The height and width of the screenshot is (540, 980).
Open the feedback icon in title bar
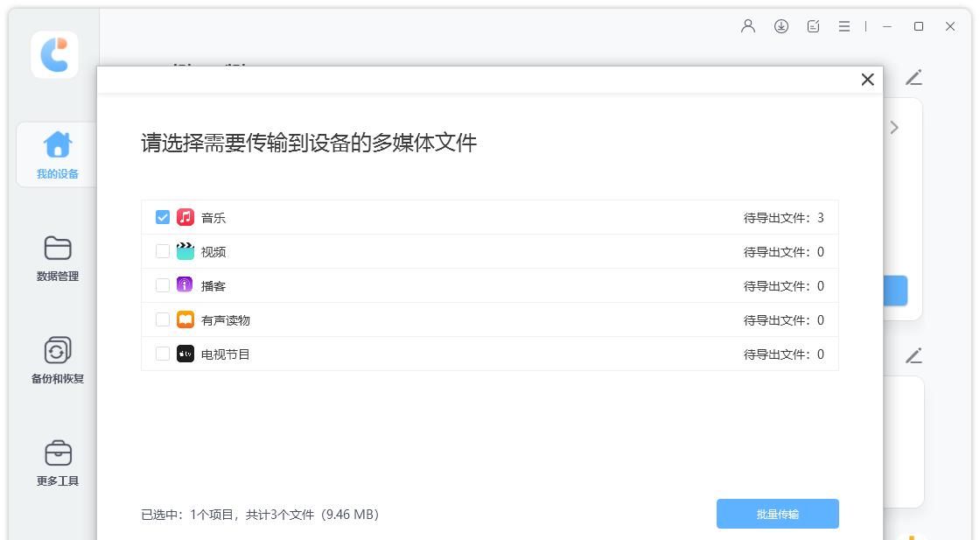coord(813,26)
